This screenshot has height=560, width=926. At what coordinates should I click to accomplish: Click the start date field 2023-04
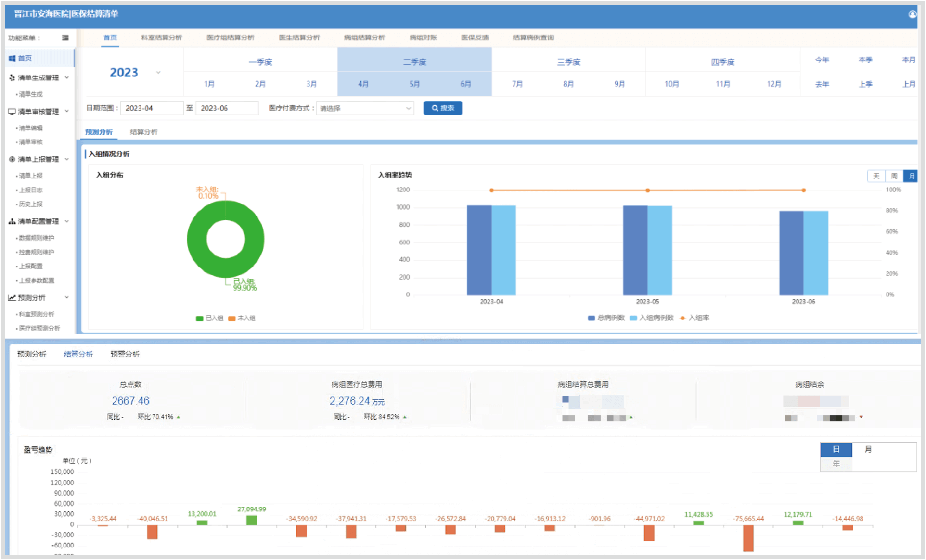coord(152,108)
